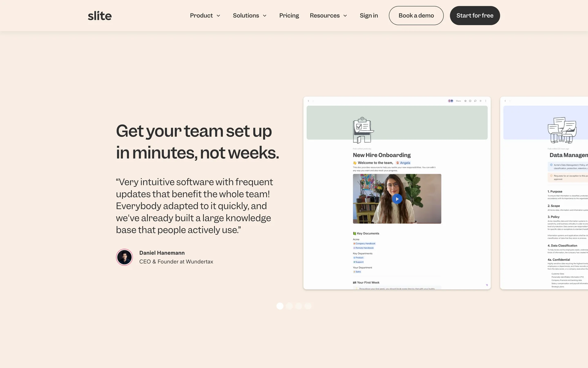Click the info circle icon in doc preview
The width and height of the screenshot is (588, 368).
[x=470, y=101]
